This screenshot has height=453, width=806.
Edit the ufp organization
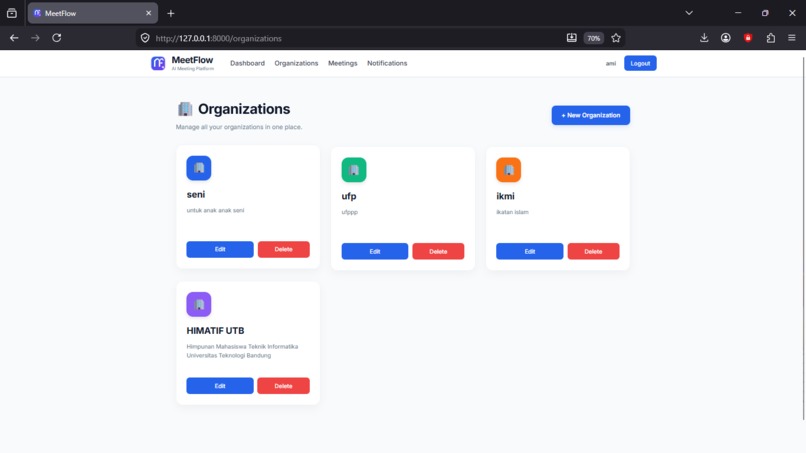click(x=375, y=251)
